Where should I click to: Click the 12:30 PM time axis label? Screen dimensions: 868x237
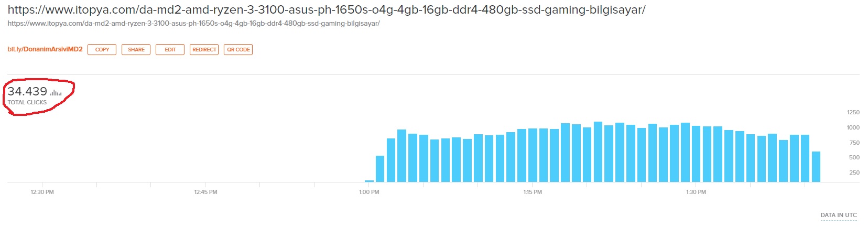(42, 192)
